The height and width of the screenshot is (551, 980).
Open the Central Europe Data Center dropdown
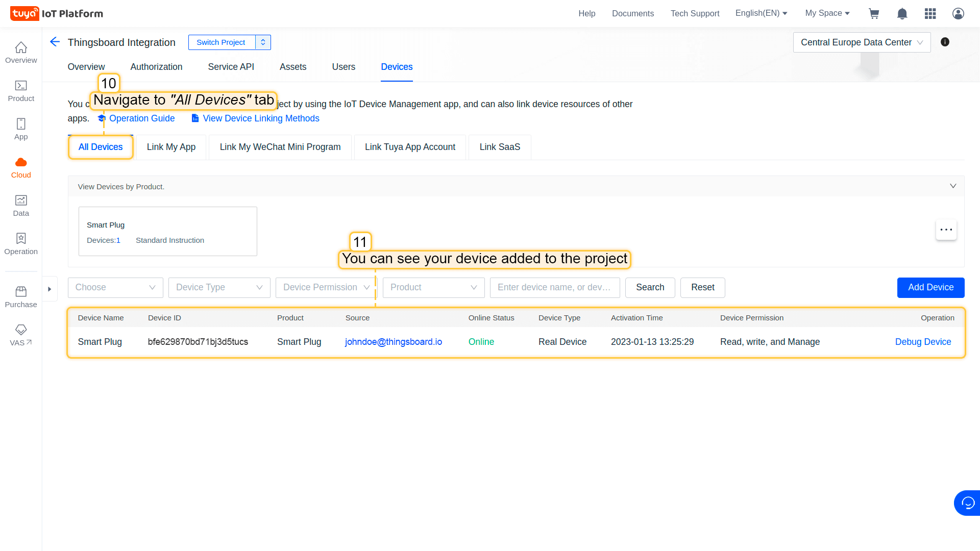(x=862, y=42)
